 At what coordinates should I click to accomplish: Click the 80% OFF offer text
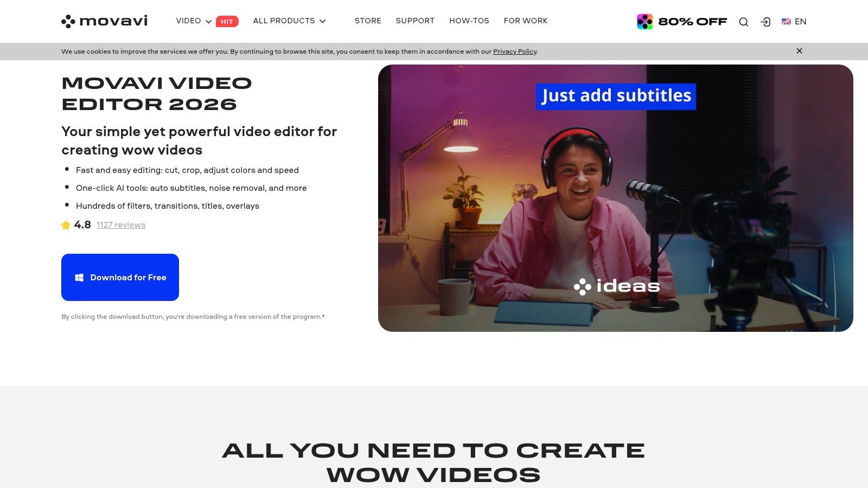[692, 22]
